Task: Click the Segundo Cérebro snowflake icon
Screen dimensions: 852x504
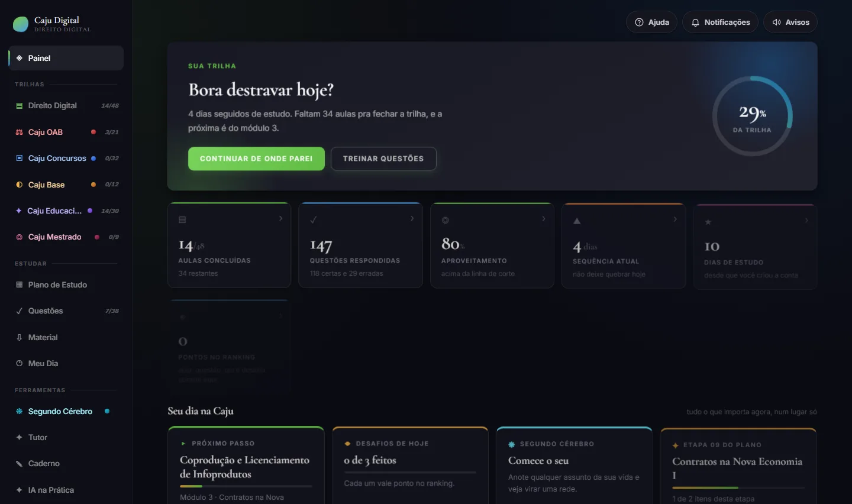Action: [x=20, y=411]
